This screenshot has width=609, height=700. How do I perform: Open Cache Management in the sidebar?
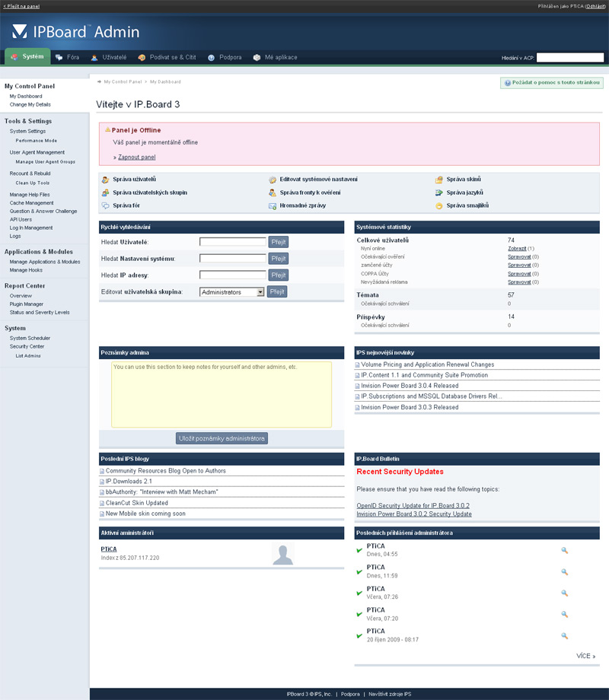(32, 202)
